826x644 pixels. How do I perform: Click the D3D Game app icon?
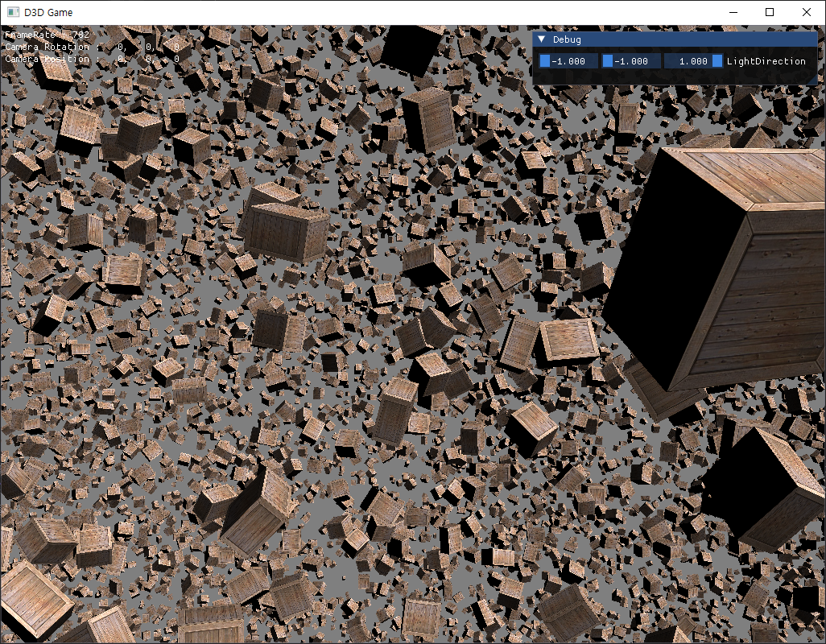pos(13,12)
